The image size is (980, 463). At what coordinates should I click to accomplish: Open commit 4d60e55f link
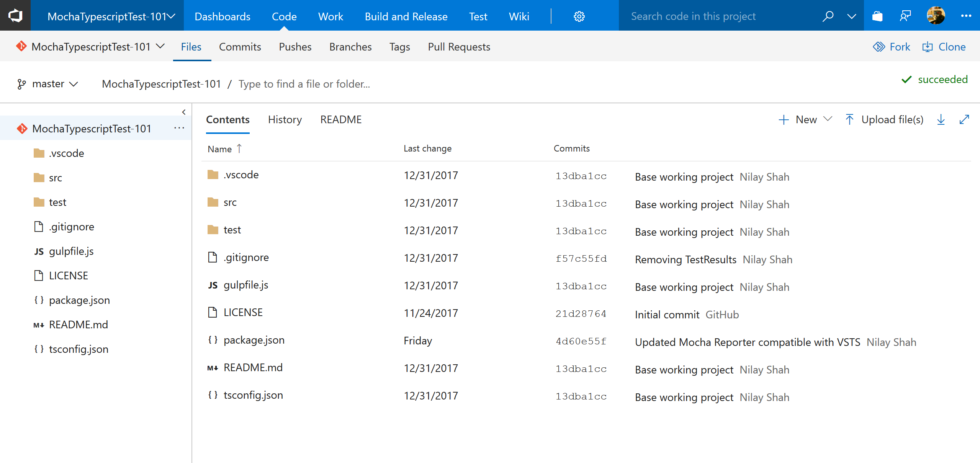[x=581, y=341]
